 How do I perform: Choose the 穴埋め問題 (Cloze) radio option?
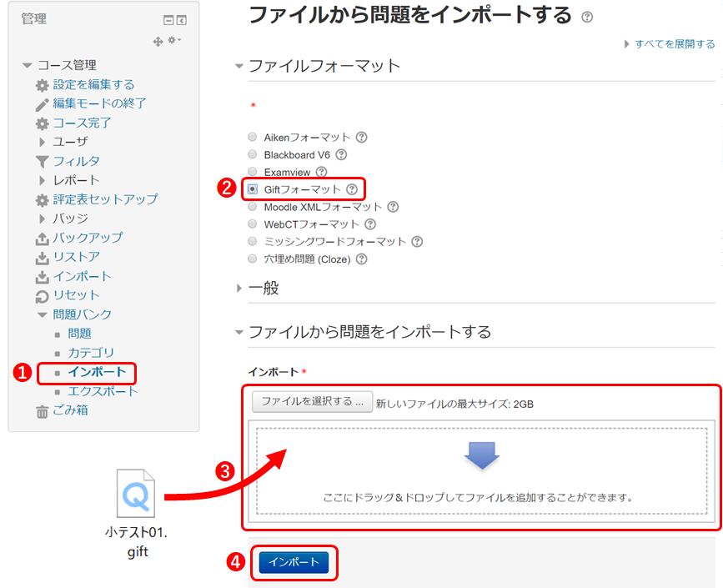253,259
